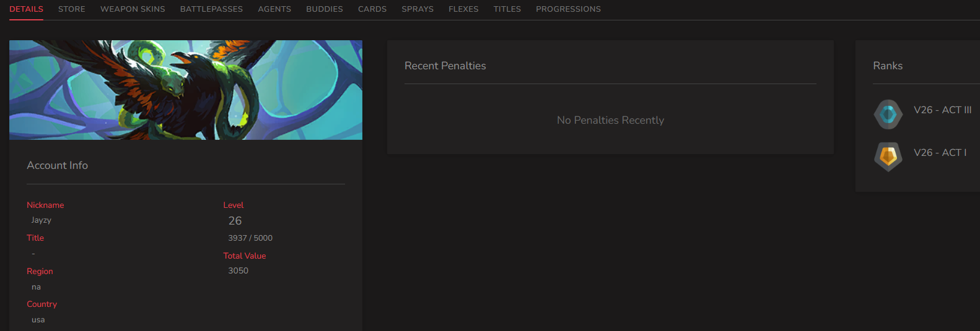Open the Progressions tab

click(568, 9)
